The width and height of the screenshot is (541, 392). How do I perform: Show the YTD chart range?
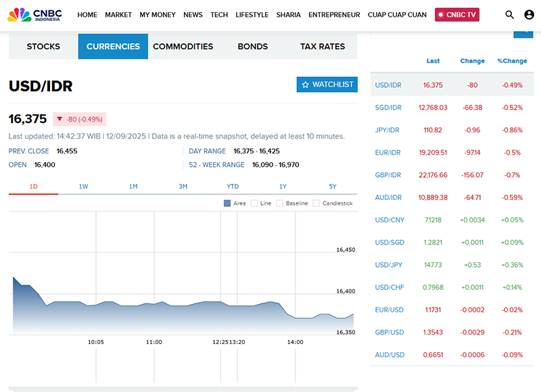point(233,187)
